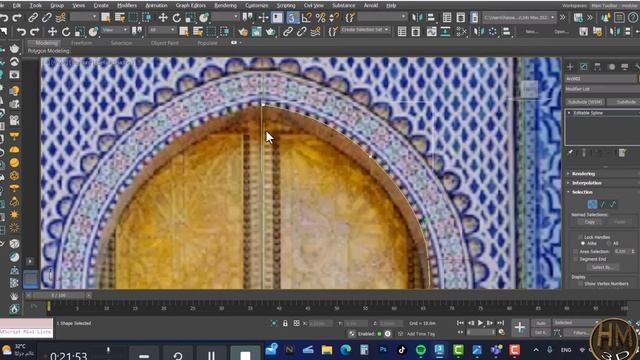The height and width of the screenshot is (360, 640).
Task: Click the Select By... button
Action: click(602, 267)
